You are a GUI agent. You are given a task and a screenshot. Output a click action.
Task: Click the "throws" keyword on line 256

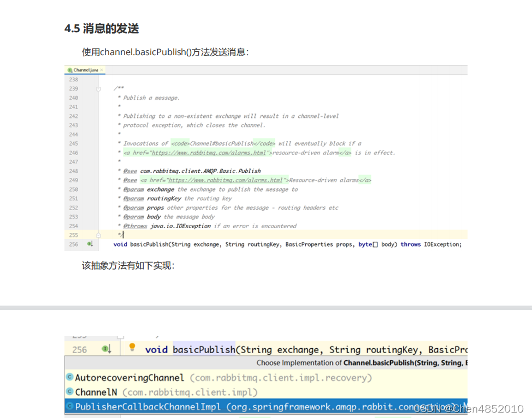(x=411, y=244)
